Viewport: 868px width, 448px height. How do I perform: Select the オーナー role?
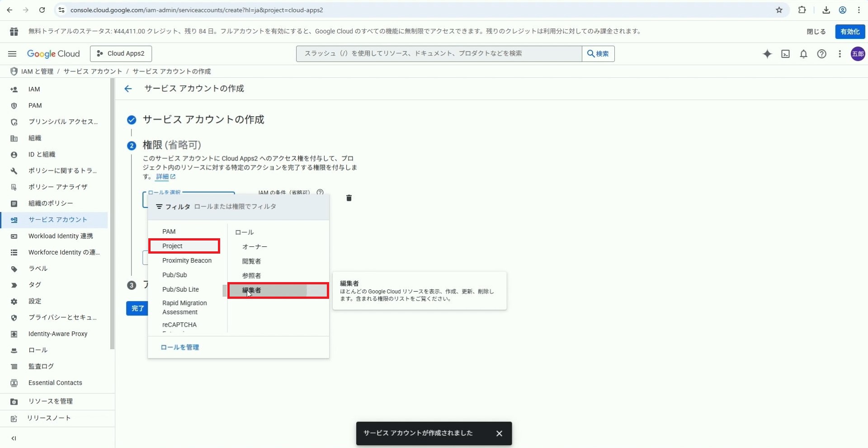(x=255, y=247)
